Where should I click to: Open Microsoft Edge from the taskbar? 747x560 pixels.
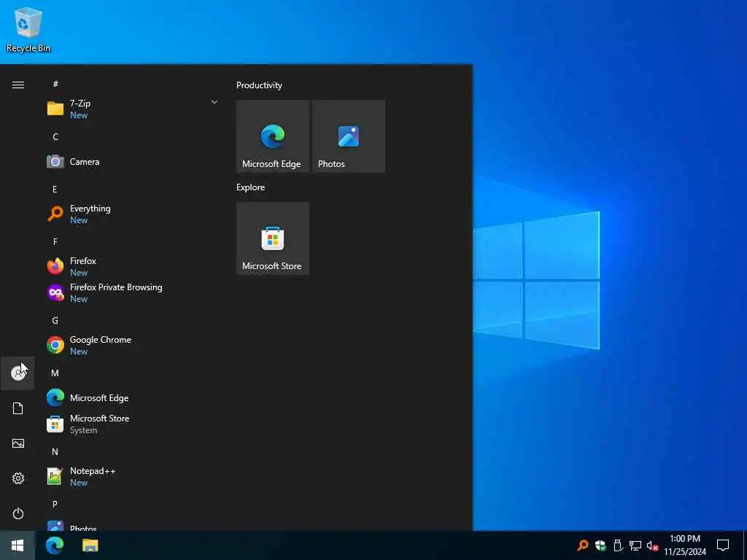(x=55, y=545)
